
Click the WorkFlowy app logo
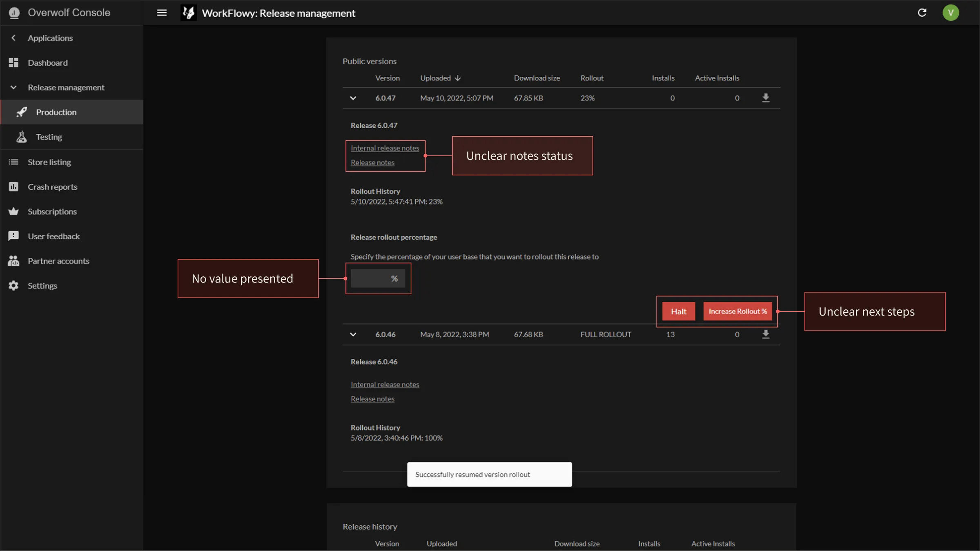click(189, 13)
